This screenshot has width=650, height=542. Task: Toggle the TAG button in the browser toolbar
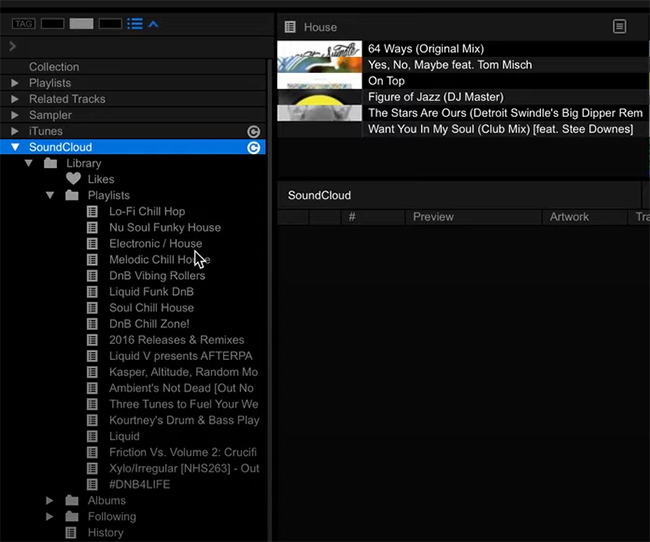pyautogui.click(x=24, y=24)
